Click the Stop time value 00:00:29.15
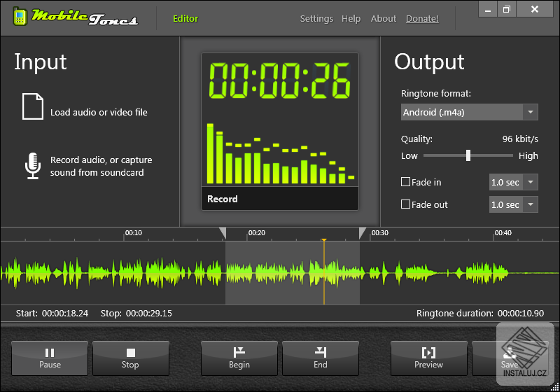 149,314
